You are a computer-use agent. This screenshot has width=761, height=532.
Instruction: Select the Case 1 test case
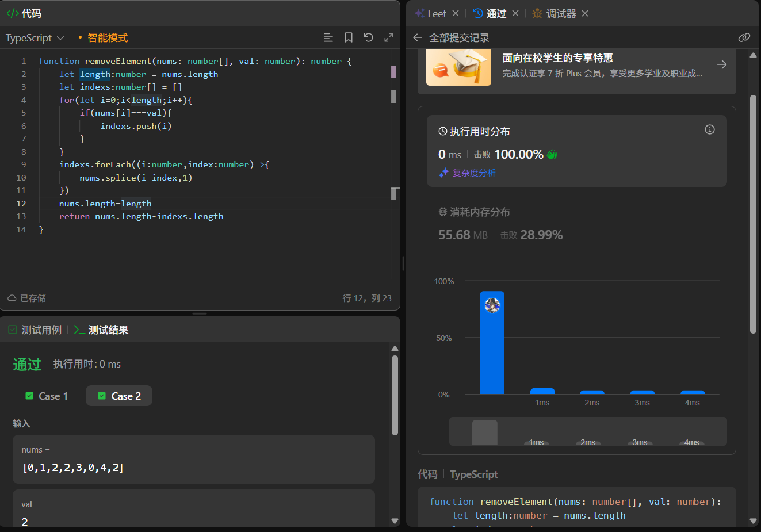47,396
